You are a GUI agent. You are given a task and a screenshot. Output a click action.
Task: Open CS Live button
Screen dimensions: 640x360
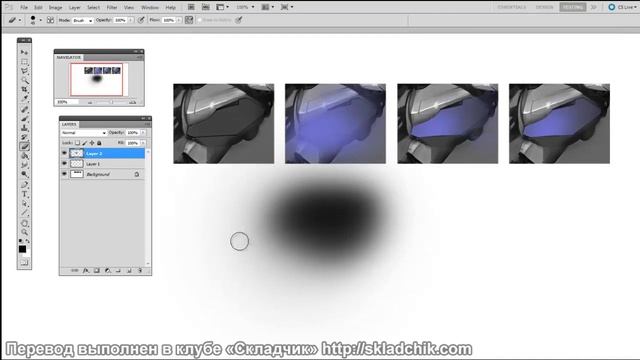coord(623,7)
